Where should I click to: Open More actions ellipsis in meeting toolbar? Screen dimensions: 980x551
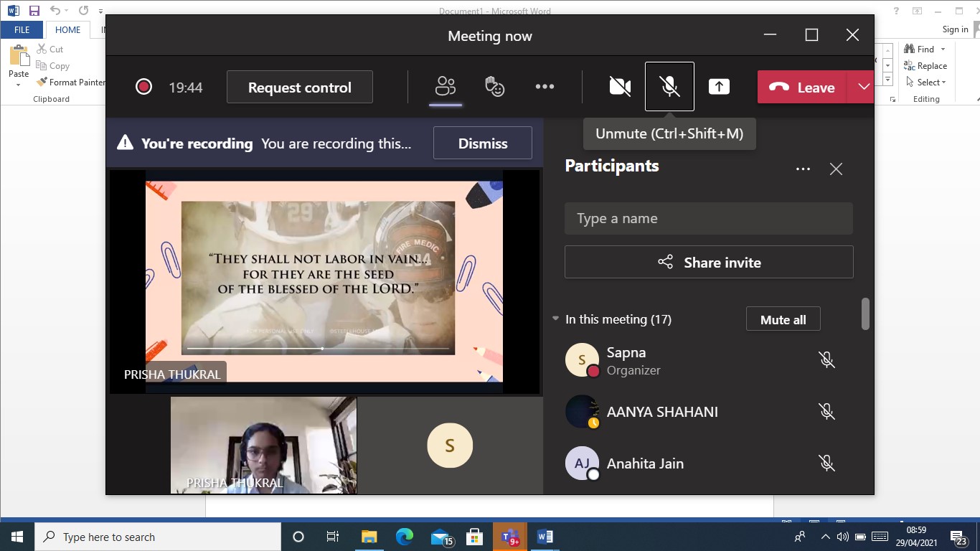click(545, 87)
